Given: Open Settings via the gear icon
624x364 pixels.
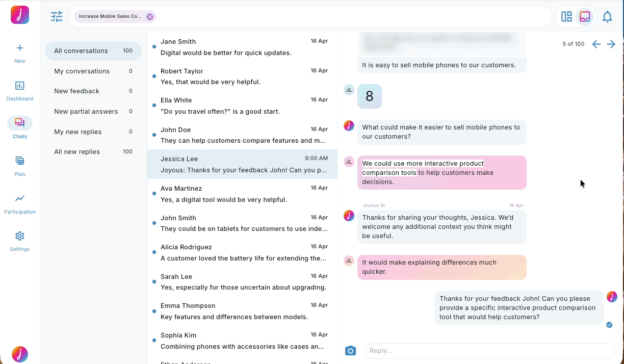Looking at the screenshot, I should point(19,236).
